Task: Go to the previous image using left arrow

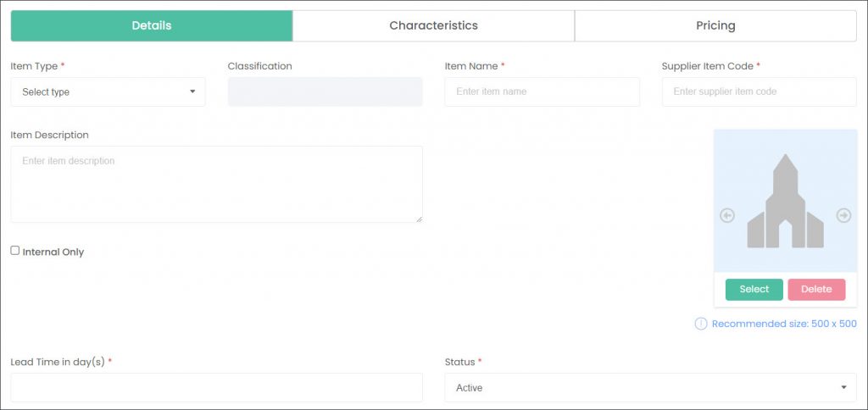Action: click(726, 215)
